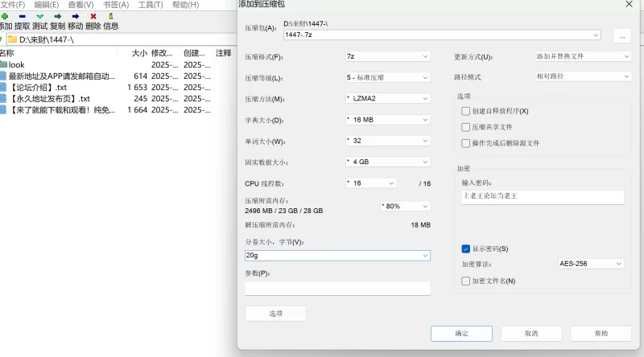The height and width of the screenshot is (357, 644).
Task: Click the 帮助 button in dialog
Action: pyautogui.click(x=601, y=334)
